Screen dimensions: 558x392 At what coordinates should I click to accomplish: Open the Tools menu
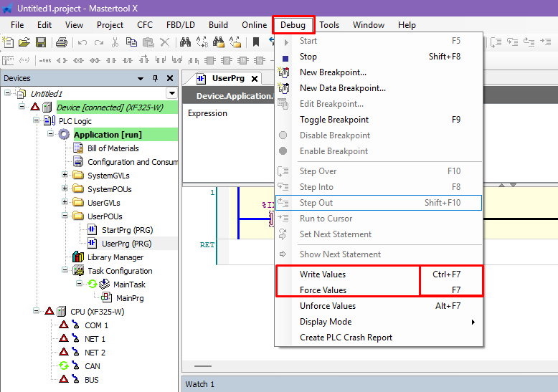coord(329,25)
